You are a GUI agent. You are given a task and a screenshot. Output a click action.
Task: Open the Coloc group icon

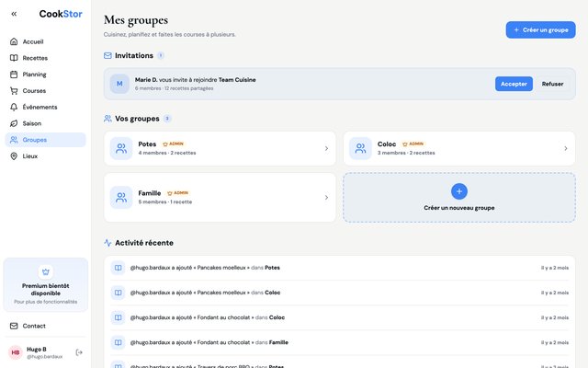(x=360, y=148)
